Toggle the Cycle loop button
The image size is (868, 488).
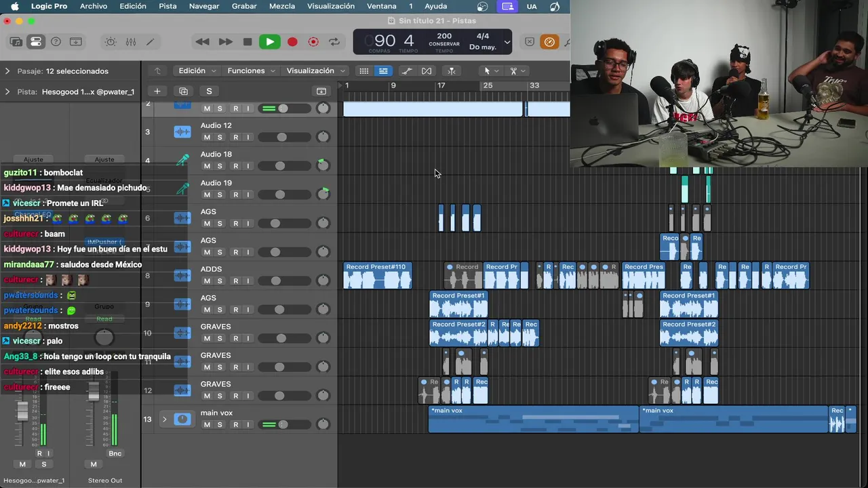334,42
